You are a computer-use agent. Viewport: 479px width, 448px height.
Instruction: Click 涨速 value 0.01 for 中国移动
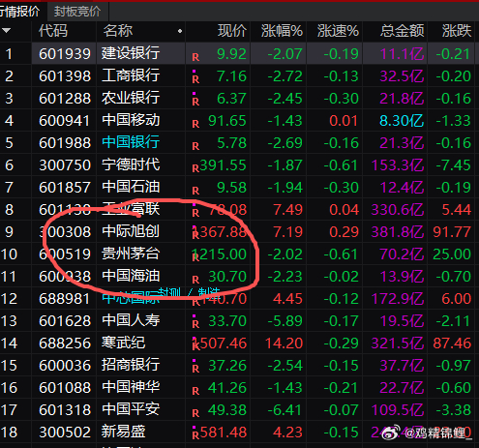(344, 121)
